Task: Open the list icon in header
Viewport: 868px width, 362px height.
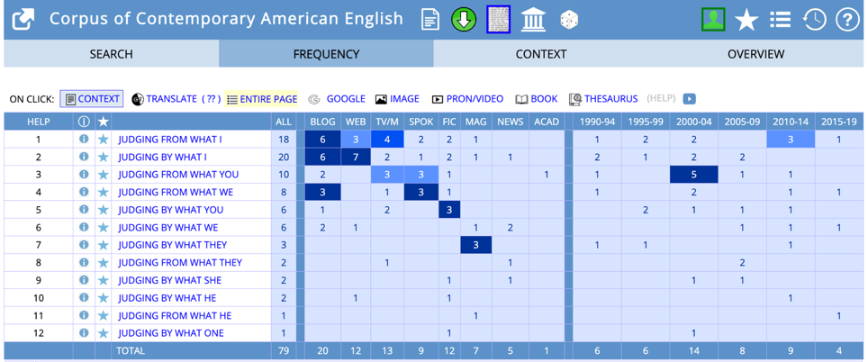Action: pos(780,20)
